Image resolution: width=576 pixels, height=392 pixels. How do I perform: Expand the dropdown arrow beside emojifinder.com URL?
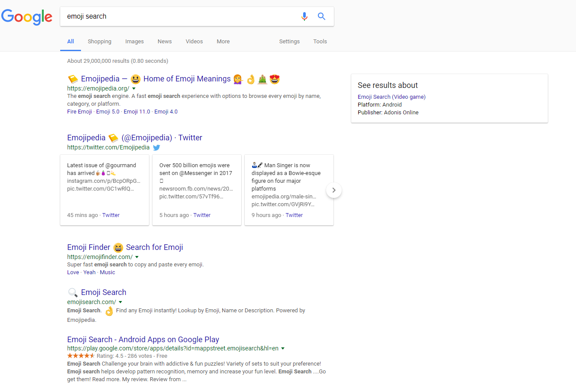coord(137,257)
